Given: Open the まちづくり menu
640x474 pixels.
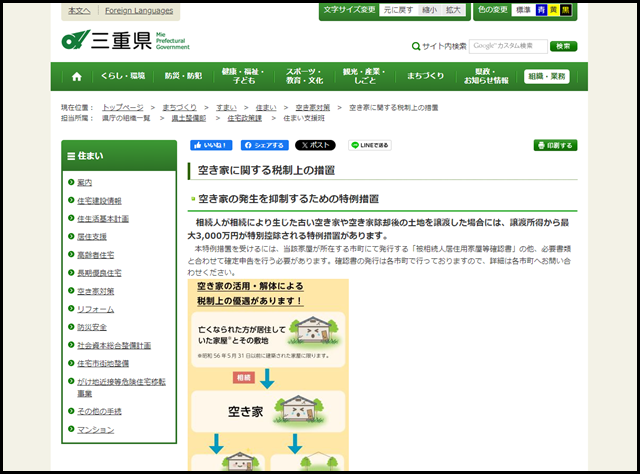Looking at the screenshot, I should click(425, 76).
